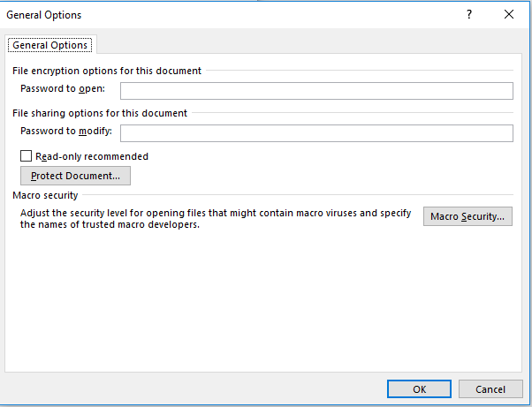Click the Password to open field
This screenshot has width=532, height=407.
[316, 91]
